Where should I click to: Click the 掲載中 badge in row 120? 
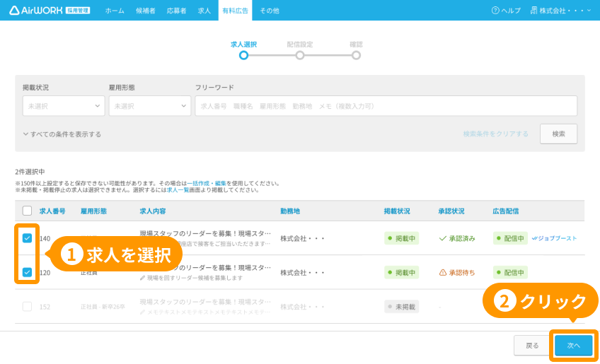(401, 273)
